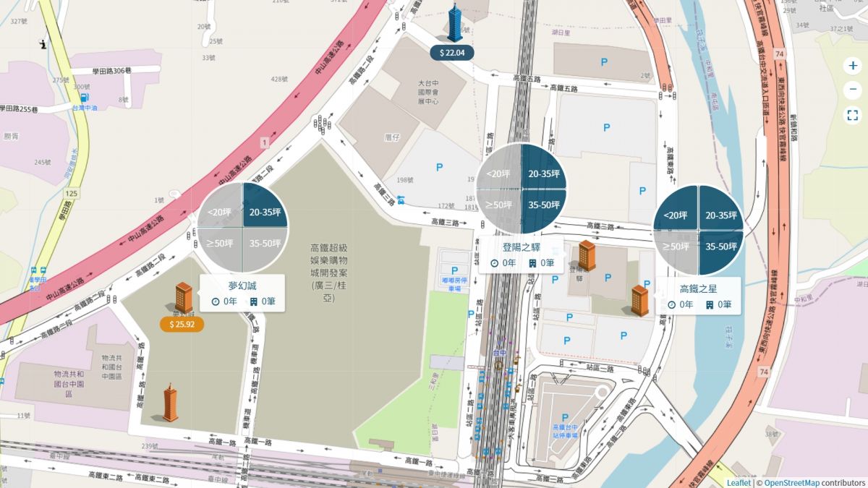Viewport: 868px width, 488px height.
Task: Open the 登陽之驛 project title
Action: click(x=522, y=247)
